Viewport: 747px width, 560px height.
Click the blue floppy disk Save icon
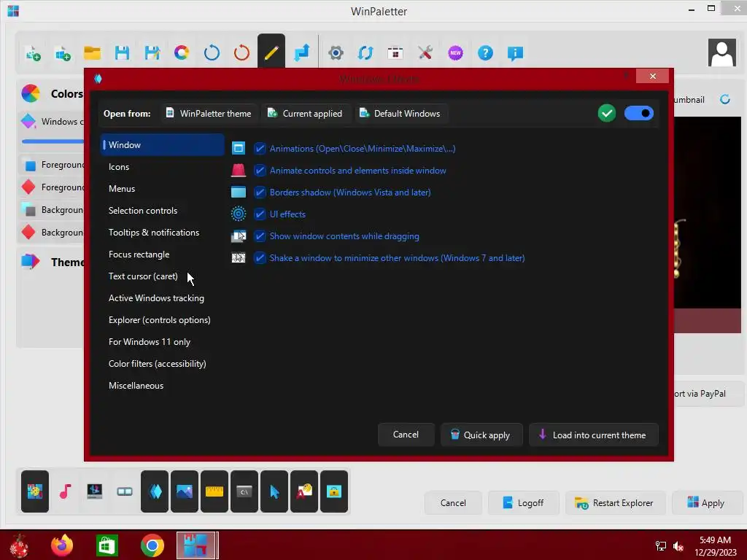pyautogui.click(x=122, y=52)
